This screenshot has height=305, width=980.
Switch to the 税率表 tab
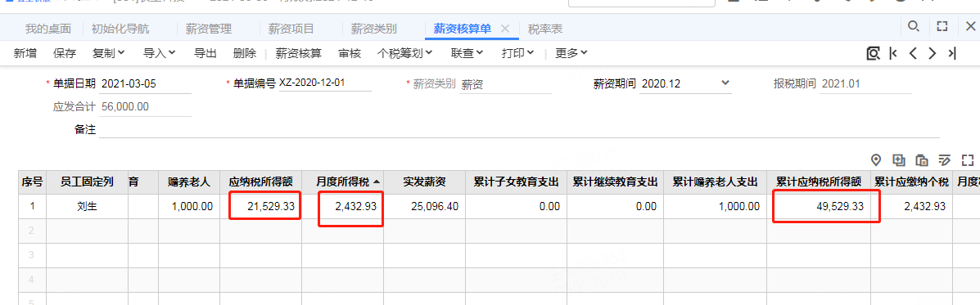tap(545, 29)
